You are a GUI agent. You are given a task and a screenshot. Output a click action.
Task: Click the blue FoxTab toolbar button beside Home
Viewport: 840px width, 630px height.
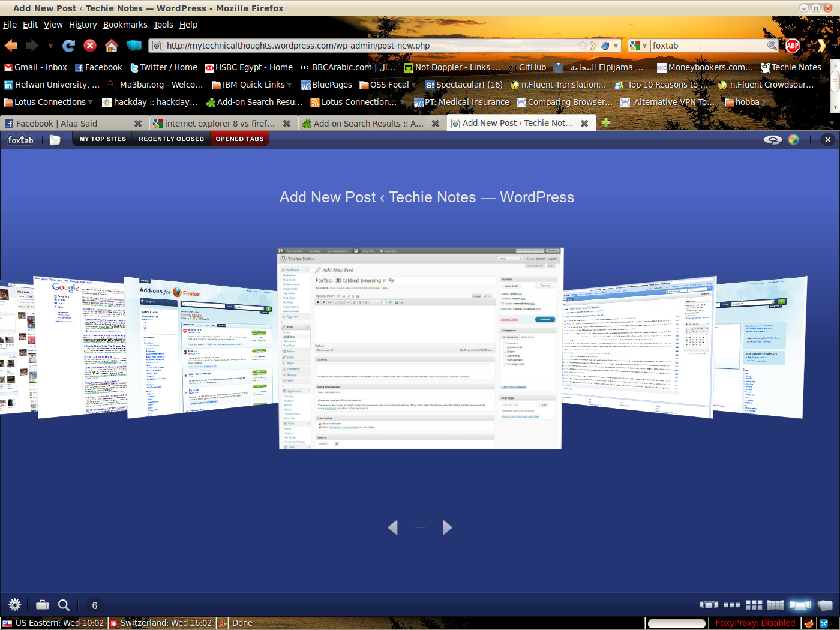point(134,46)
